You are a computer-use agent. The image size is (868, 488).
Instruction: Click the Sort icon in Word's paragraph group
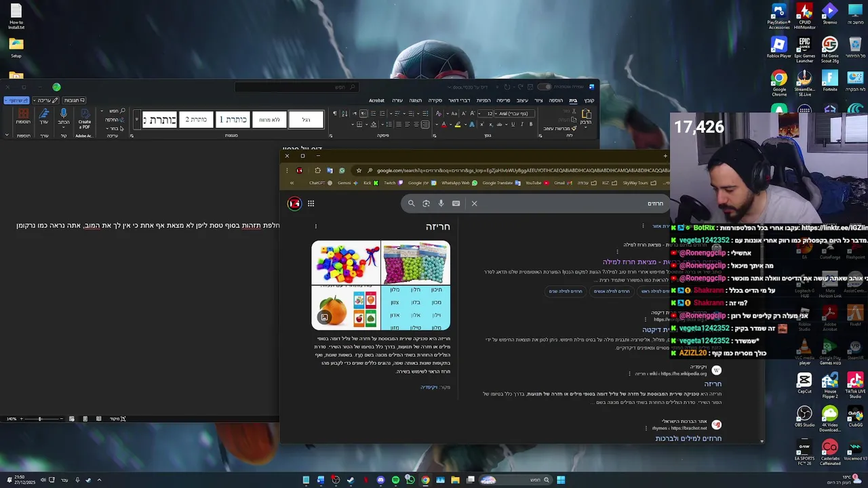tap(344, 113)
